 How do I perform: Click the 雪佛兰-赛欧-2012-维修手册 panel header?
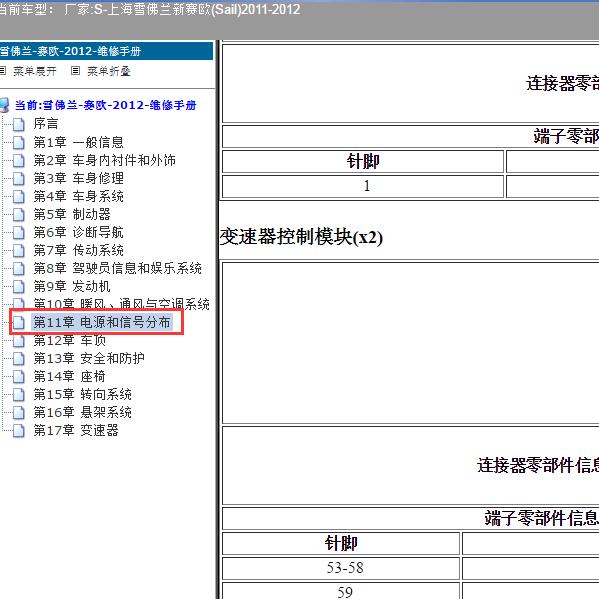coord(106,51)
